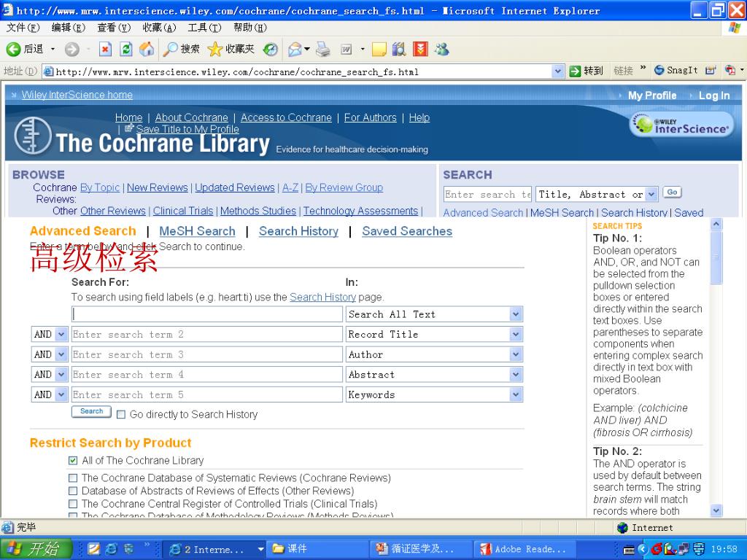This screenshot has width=747, height=560.
Task: Open the Messenger people icon
Action: point(441,49)
